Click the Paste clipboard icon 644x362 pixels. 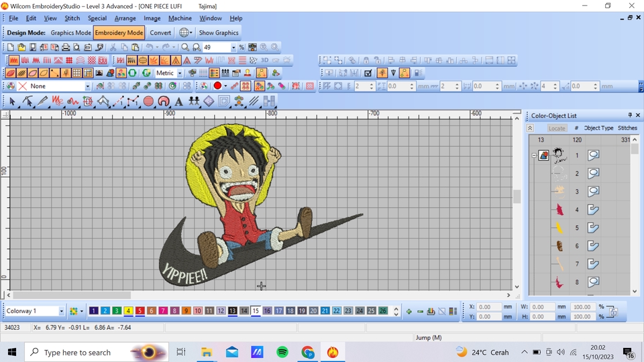pos(135,47)
